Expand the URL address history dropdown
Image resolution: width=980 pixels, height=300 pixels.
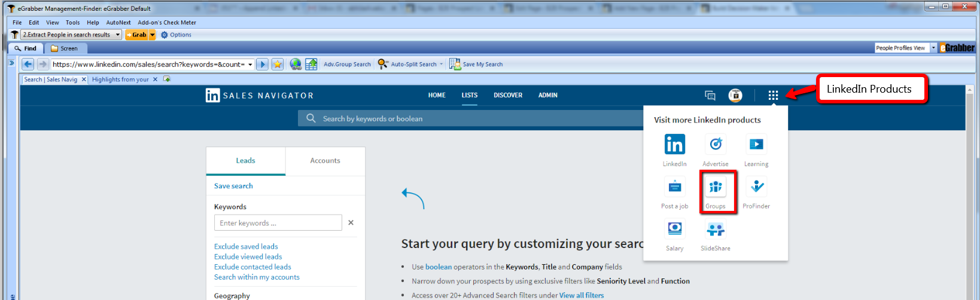(250, 64)
